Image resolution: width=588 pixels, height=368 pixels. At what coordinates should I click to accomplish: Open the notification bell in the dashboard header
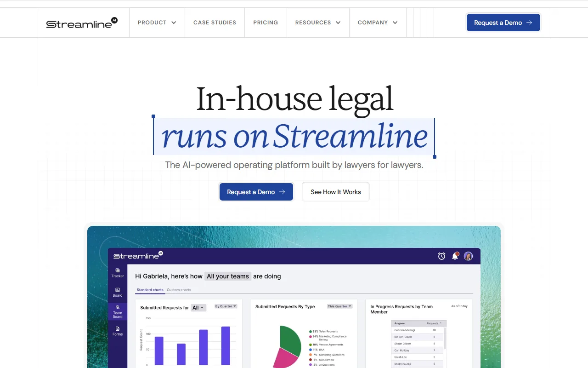tap(455, 256)
